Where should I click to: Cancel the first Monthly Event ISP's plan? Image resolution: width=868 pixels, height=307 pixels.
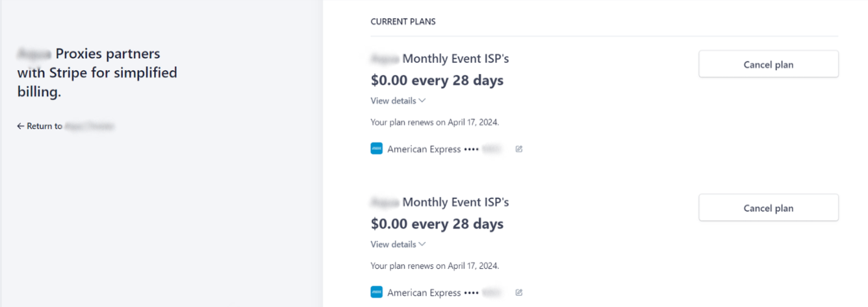(x=769, y=64)
